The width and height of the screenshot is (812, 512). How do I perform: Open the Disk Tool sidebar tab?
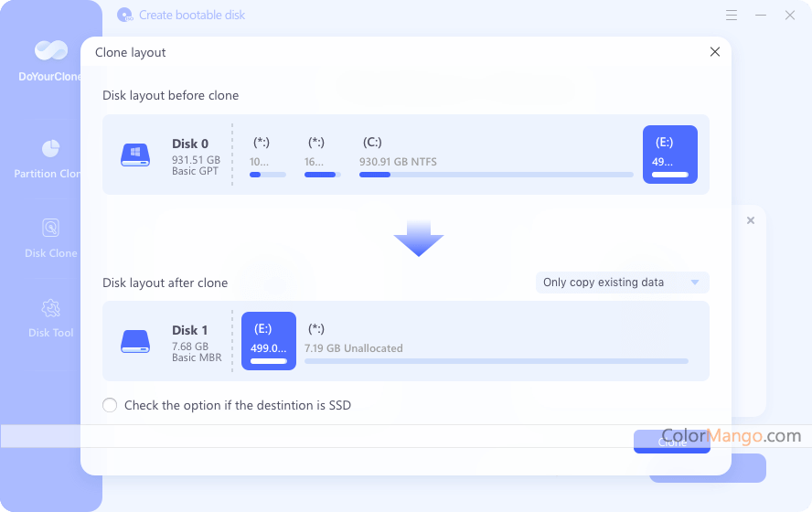click(50, 317)
